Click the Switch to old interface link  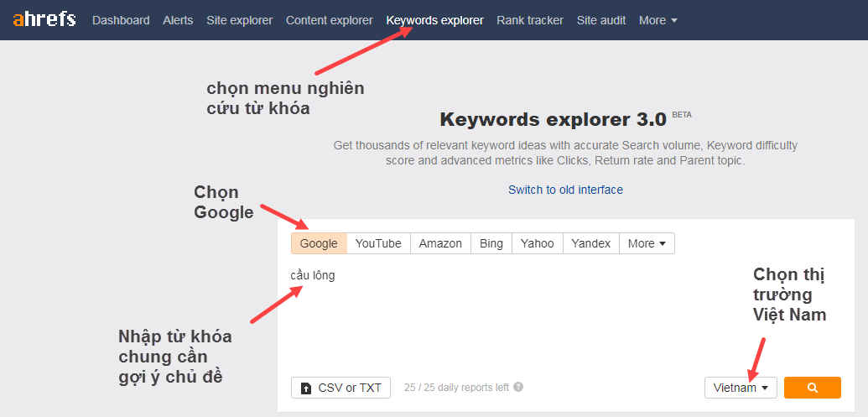click(565, 190)
